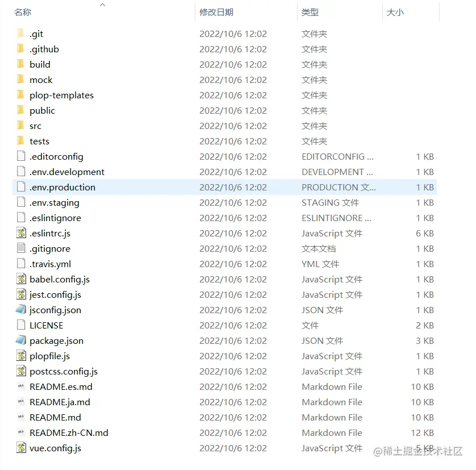The width and height of the screenshot is (476, 470).
Task: Click the package.json file icon
Action: [x=20, y=340]
